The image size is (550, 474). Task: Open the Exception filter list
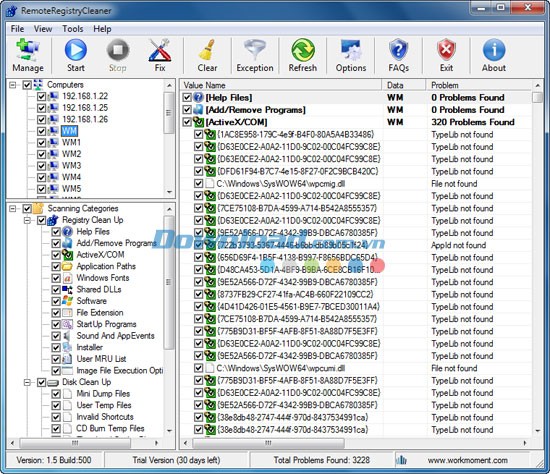click(255, 55)
